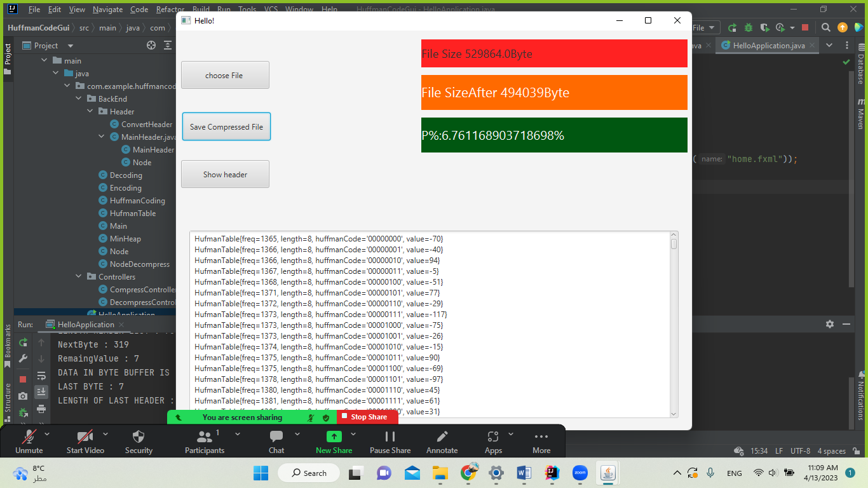Click Stop Share in Zoom

(x=367, y=417)
